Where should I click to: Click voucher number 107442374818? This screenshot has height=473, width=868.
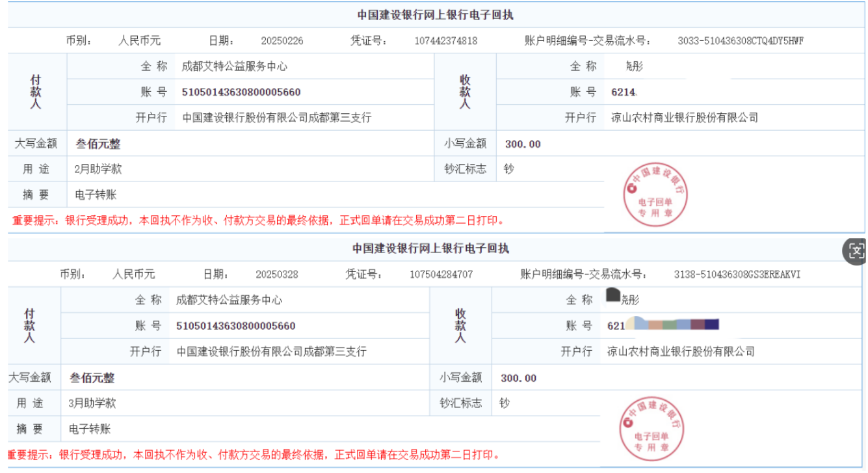(x=446, y=41)
